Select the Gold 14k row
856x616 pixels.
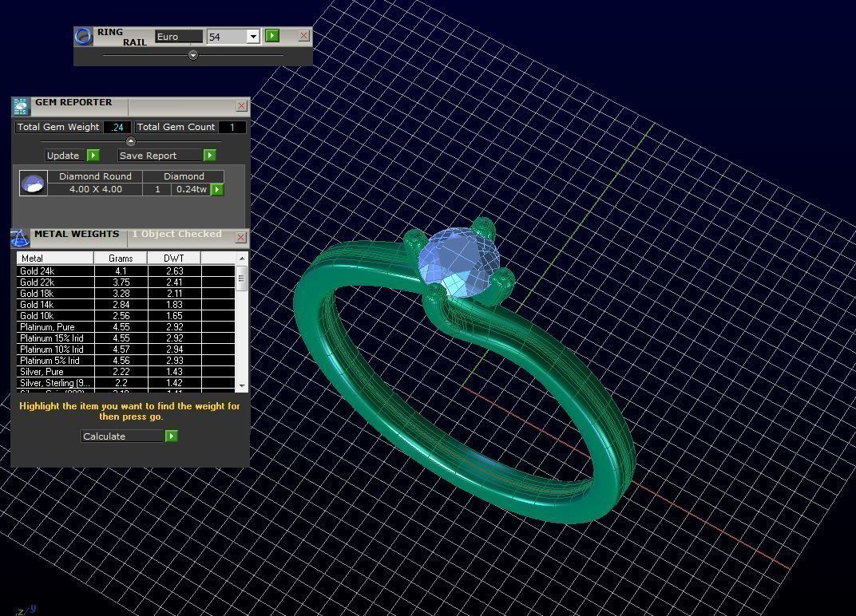126,305
